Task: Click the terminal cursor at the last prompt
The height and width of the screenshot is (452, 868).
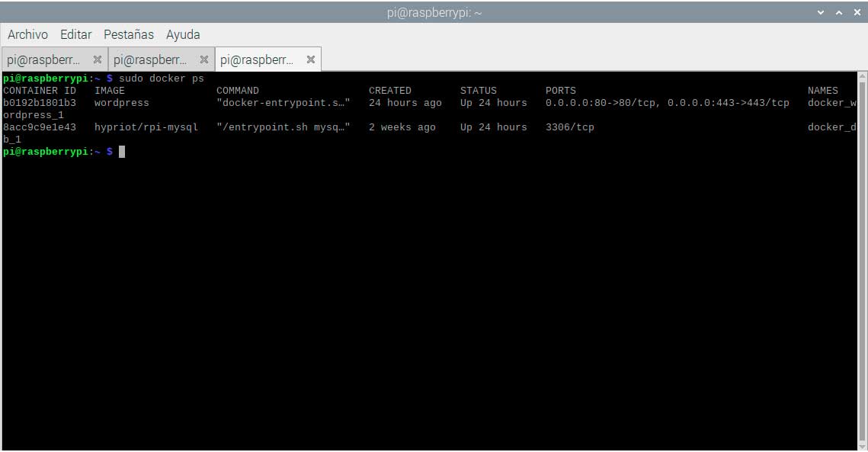Action: [x=122, y=152]
